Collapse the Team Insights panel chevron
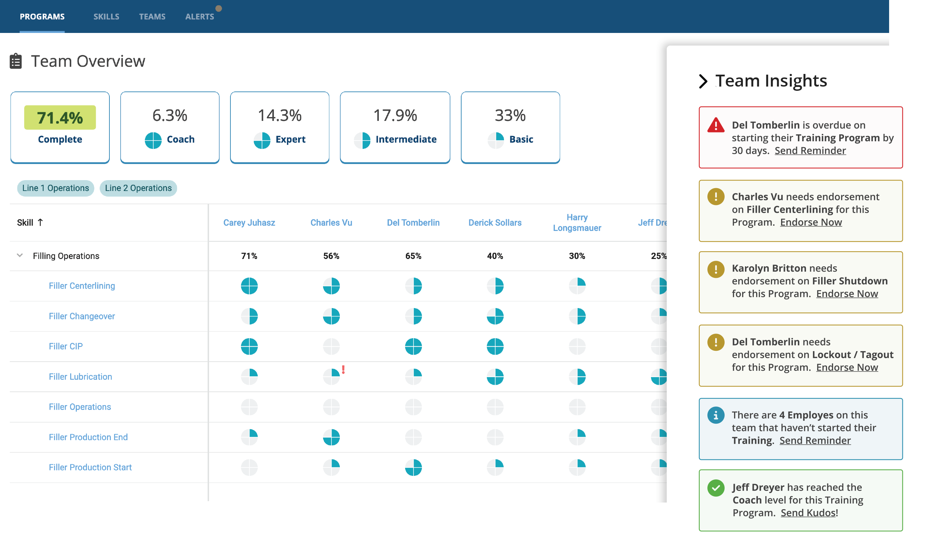This screenshot has height=560, width=934. [703, 81]
